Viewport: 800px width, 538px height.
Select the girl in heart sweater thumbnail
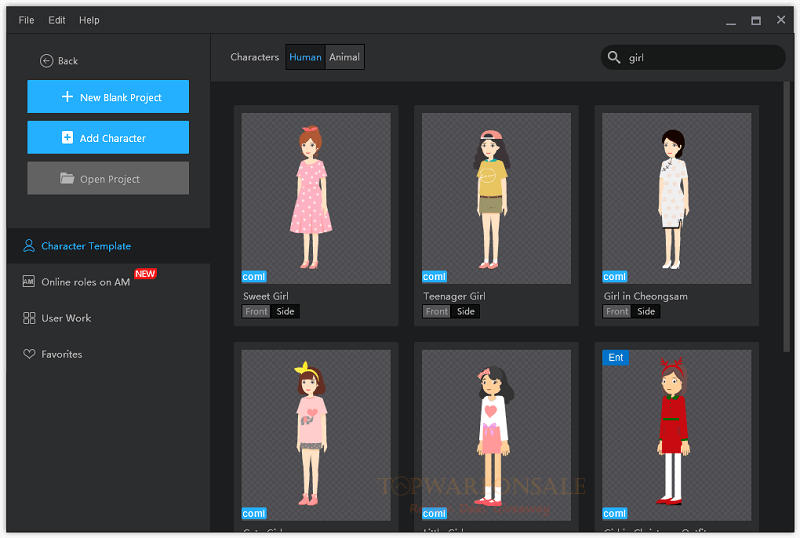click(496, 435)
